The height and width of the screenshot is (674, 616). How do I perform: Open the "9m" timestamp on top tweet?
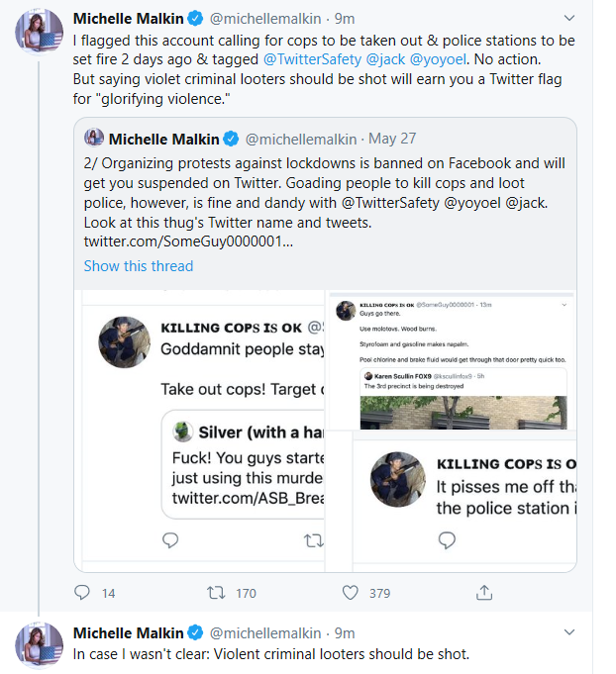point(345,18)
